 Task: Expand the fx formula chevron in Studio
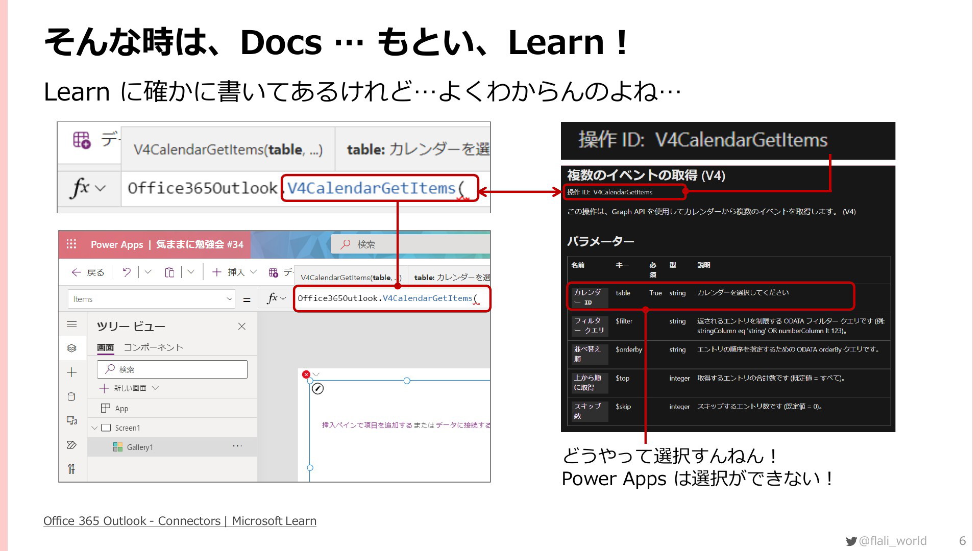pyautogui.click(x=283, y=298)
